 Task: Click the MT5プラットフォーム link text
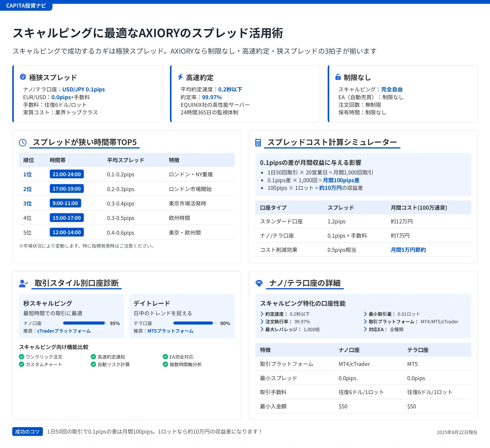coord(171,331)
